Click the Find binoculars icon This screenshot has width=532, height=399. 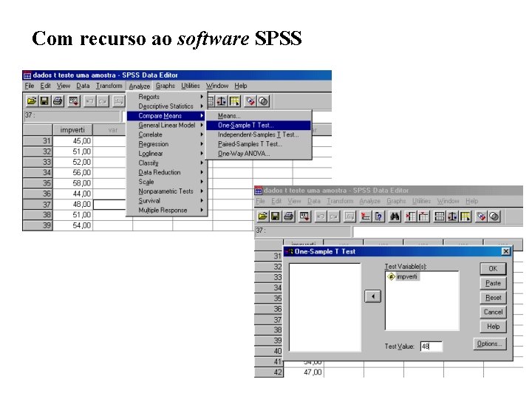pos(395,216)
